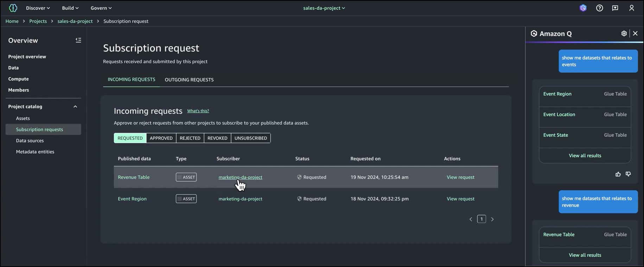644x267 pixels.
Task: Click thumbs up on events results
Action: [618, 174]
